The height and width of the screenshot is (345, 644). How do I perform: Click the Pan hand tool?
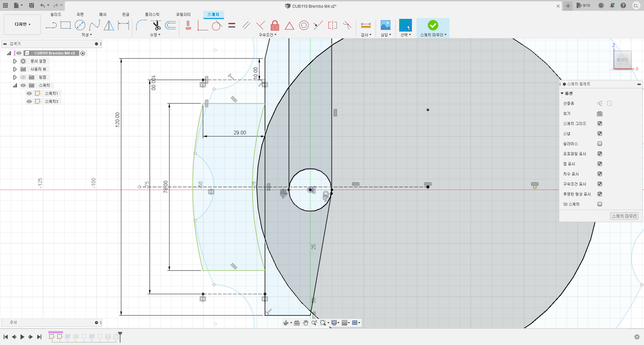[305, 323]
